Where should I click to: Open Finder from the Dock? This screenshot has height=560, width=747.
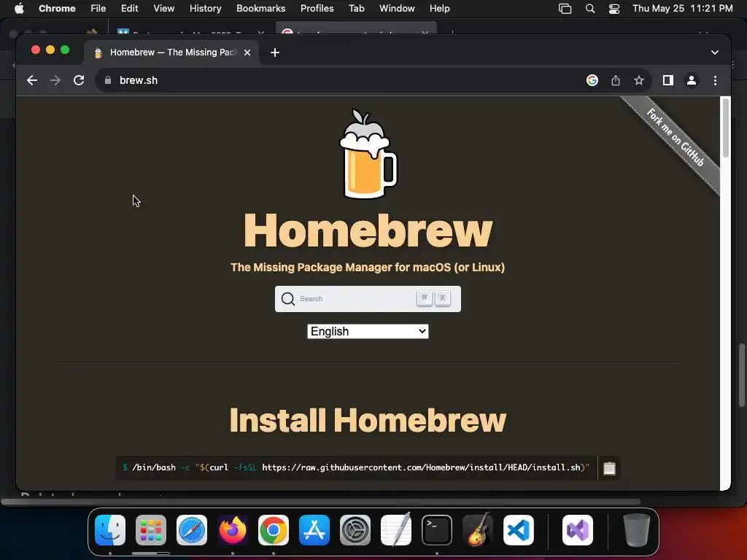[110, 530]
